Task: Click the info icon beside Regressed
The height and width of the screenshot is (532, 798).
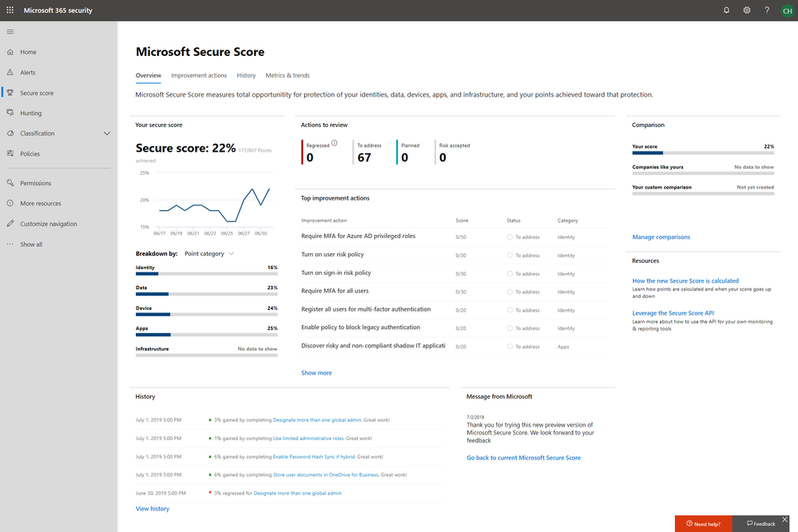Action: [335, 143]
